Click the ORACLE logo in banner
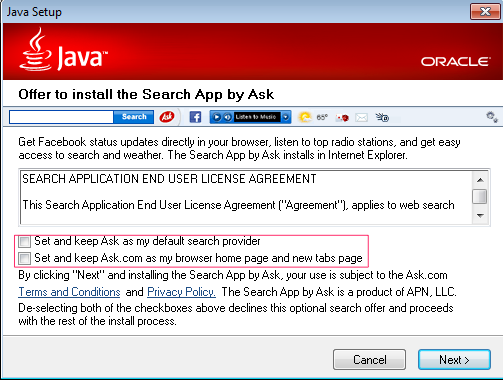The height and width of the screenshot is (380, 503). [456, 62]
